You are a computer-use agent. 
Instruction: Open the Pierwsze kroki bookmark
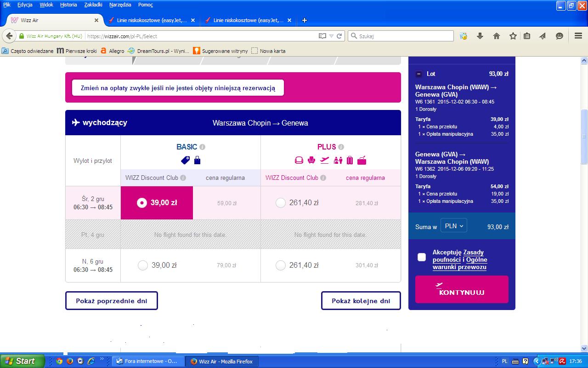77,51
